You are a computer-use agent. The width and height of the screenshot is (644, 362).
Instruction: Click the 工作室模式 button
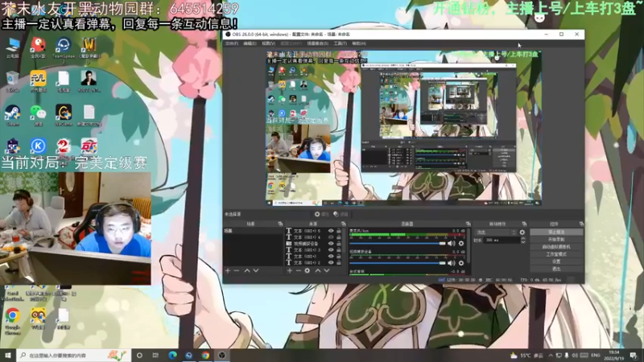[556, 254]
